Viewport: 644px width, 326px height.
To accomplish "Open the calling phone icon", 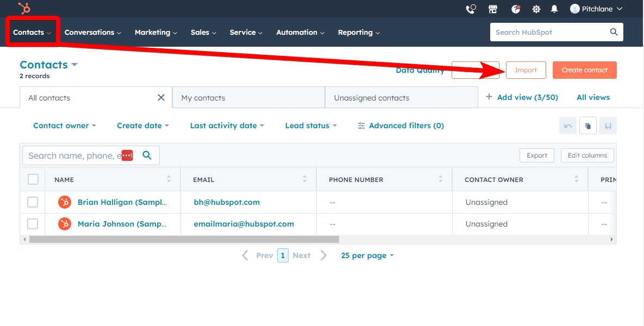I will (x=471, y=9).
